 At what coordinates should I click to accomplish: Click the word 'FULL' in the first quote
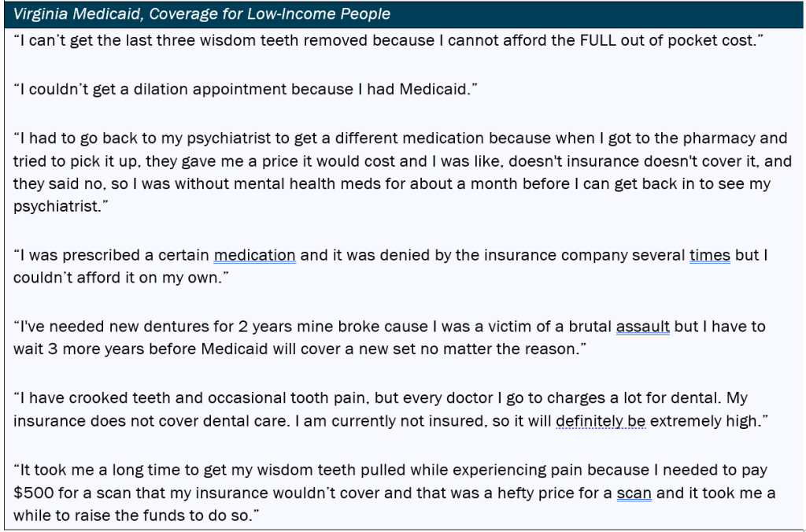coord(598,40)
